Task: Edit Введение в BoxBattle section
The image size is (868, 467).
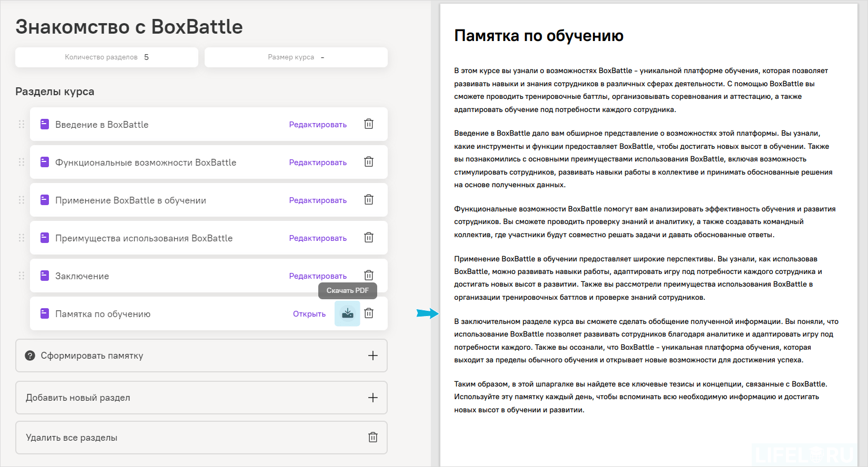Action: [x=318, y=125]
